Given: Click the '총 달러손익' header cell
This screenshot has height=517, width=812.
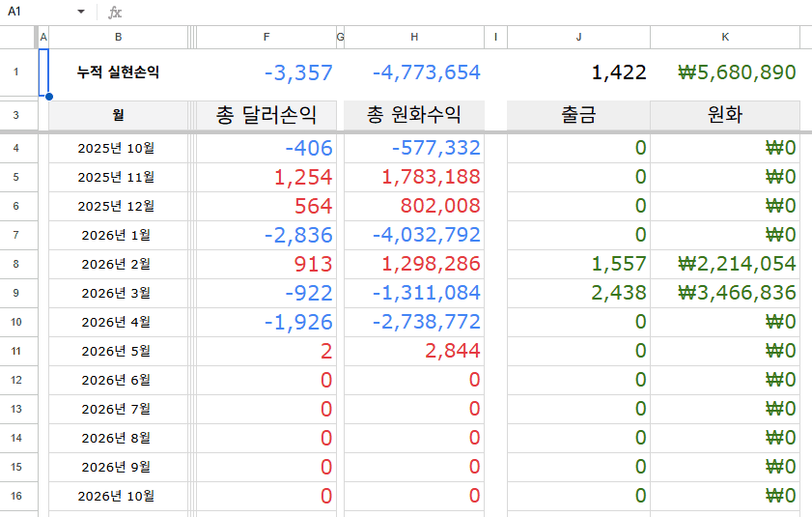Looking at the screenshot, I should [266, 115].
